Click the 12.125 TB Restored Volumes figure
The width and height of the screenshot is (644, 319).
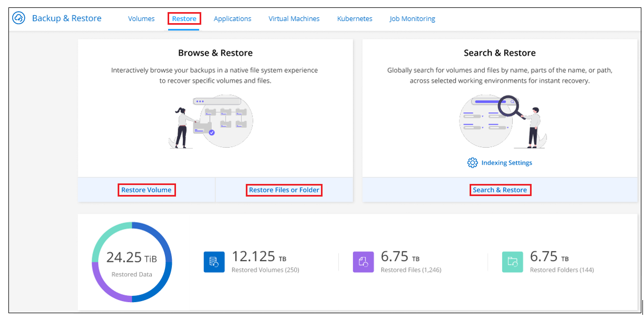259,257
